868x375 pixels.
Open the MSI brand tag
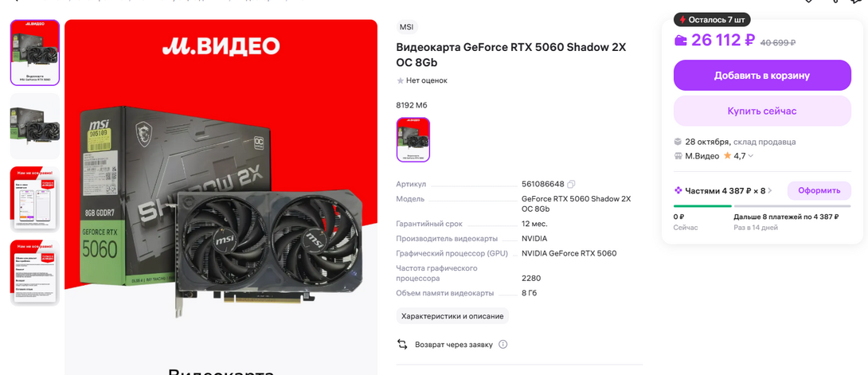point(407,27)
